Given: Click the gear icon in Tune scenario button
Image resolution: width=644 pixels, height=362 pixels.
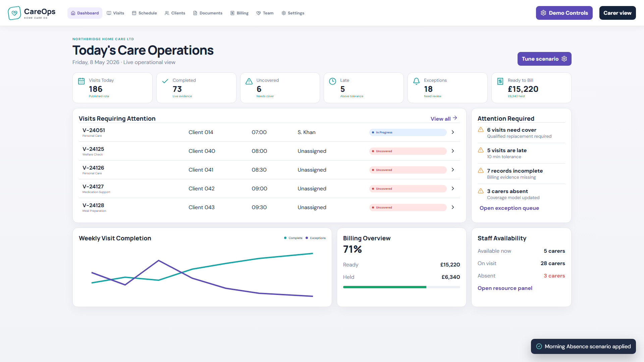Looking at the screenshot, I should [x=564, y=59].
